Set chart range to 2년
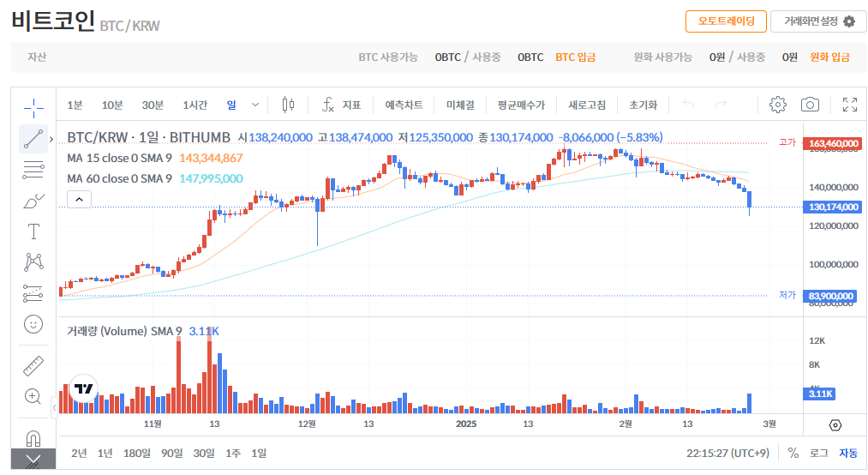 [x=79, y=453]
